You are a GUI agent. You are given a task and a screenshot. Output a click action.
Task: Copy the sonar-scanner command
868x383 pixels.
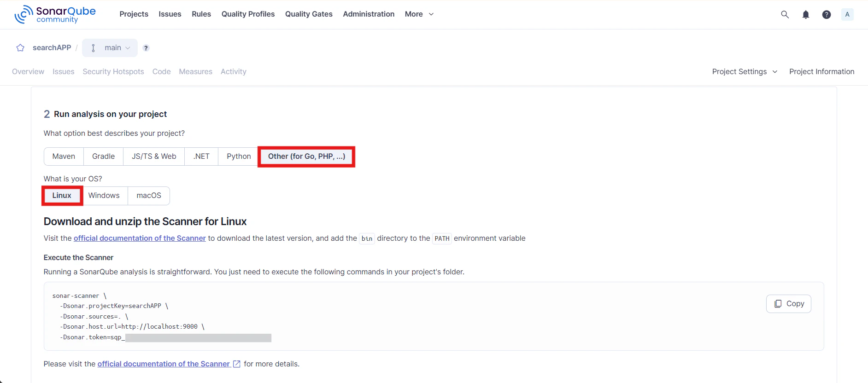pyautogui.click(x=789, y=304)
